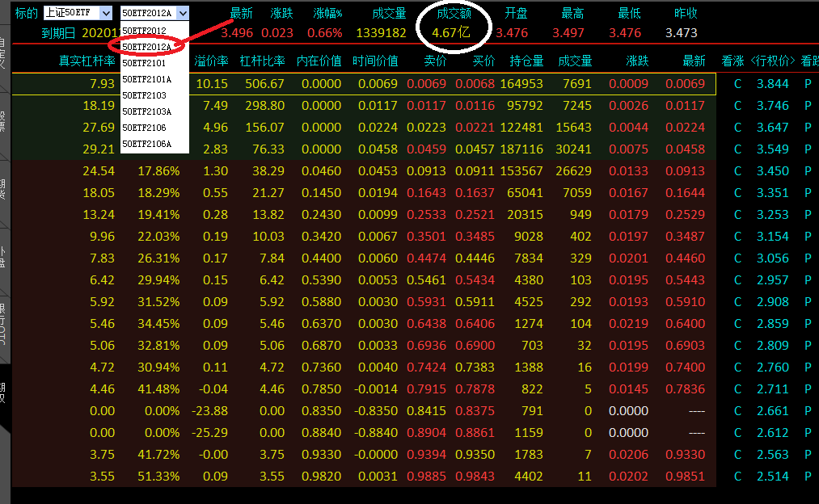Open the 上证50ETF underlying dropdown
Image resolution: width=819 pixels, height=504 pixels.
click(x=78, y=13)
